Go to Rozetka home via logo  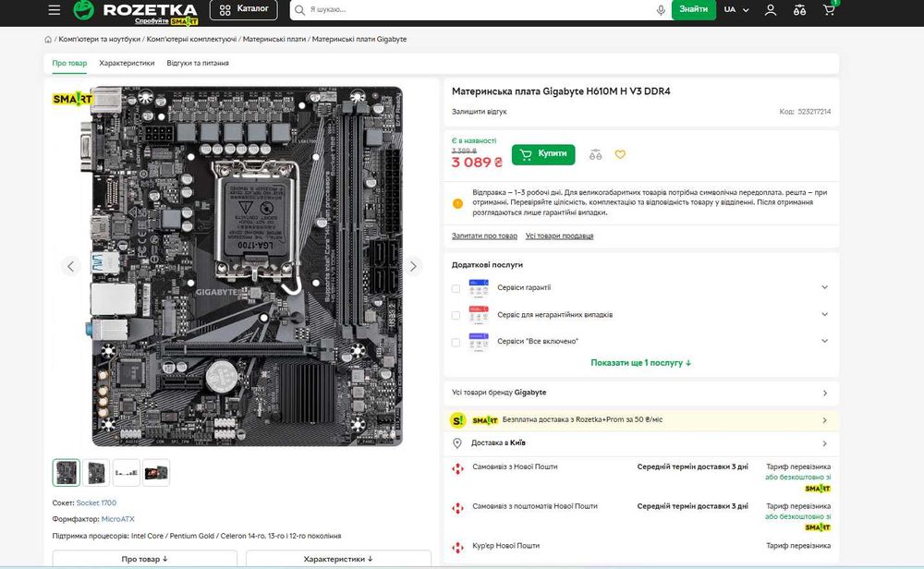[x=136, y=9]
